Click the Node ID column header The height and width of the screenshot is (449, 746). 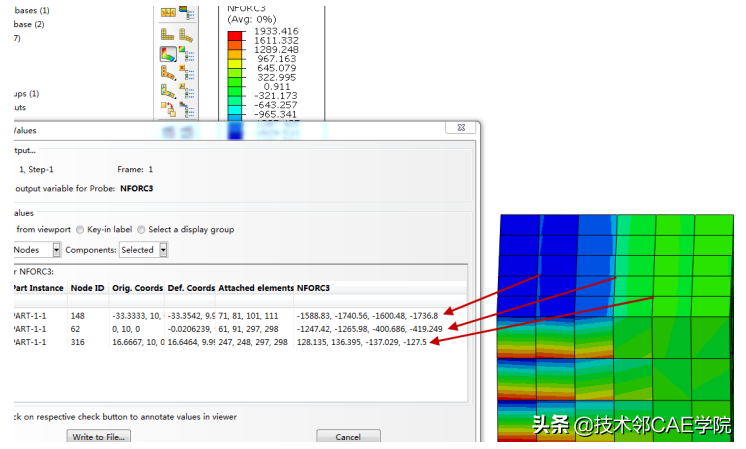[x=88, y=288]
